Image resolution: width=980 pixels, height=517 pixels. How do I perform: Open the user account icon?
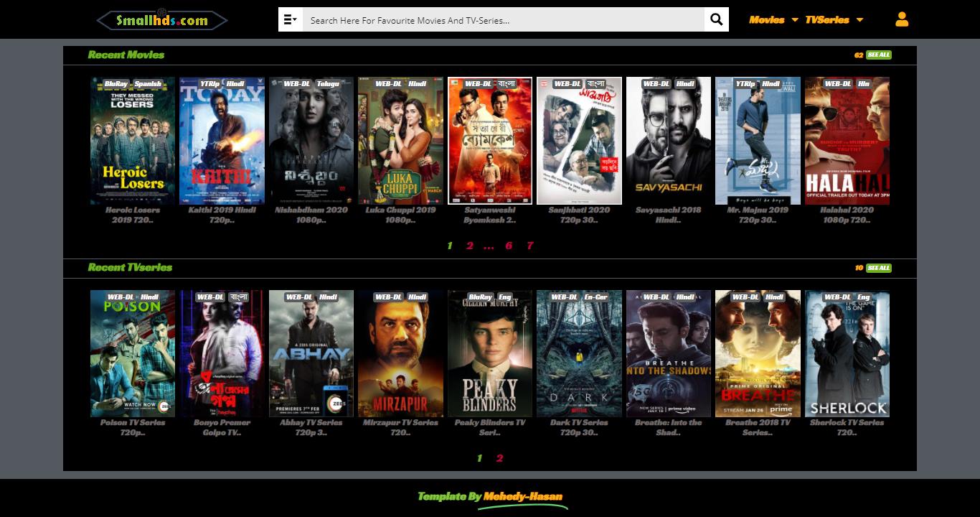point(902,19)
